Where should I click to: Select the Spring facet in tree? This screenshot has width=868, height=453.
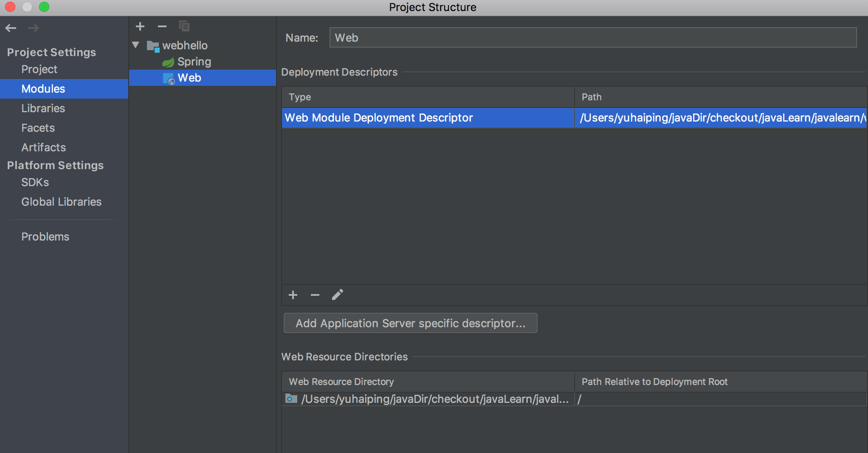point(194,62)
